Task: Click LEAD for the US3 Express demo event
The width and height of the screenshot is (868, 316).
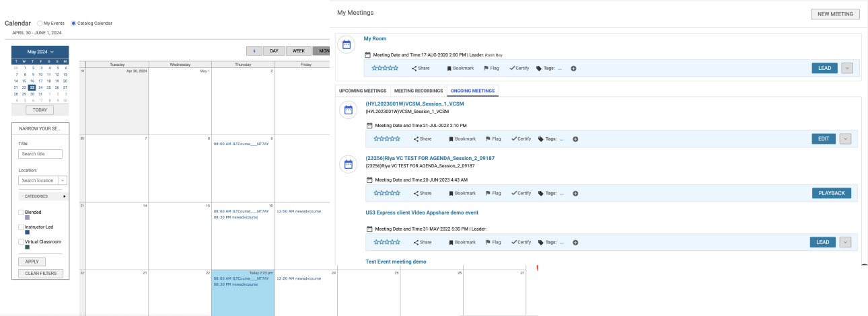Action: [824, 242]
